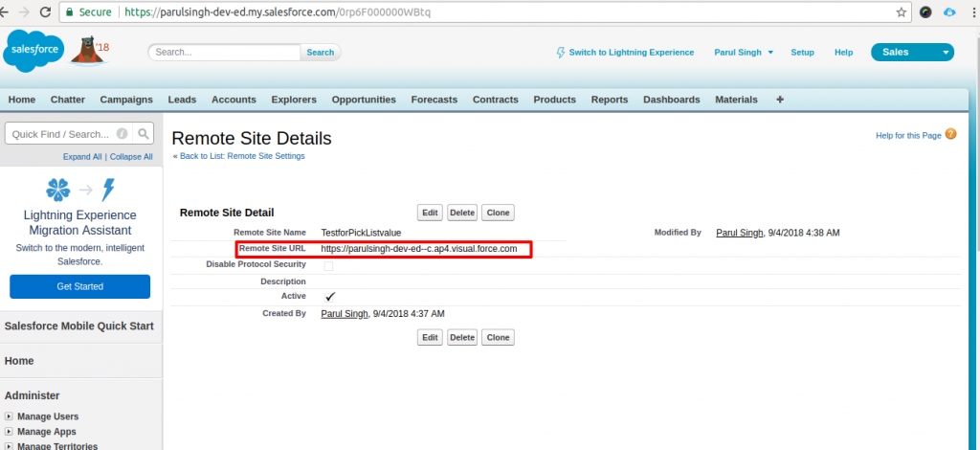The image size is (980, 450).
Task: Open the Opportunities tab
Action: click(364, 100)
